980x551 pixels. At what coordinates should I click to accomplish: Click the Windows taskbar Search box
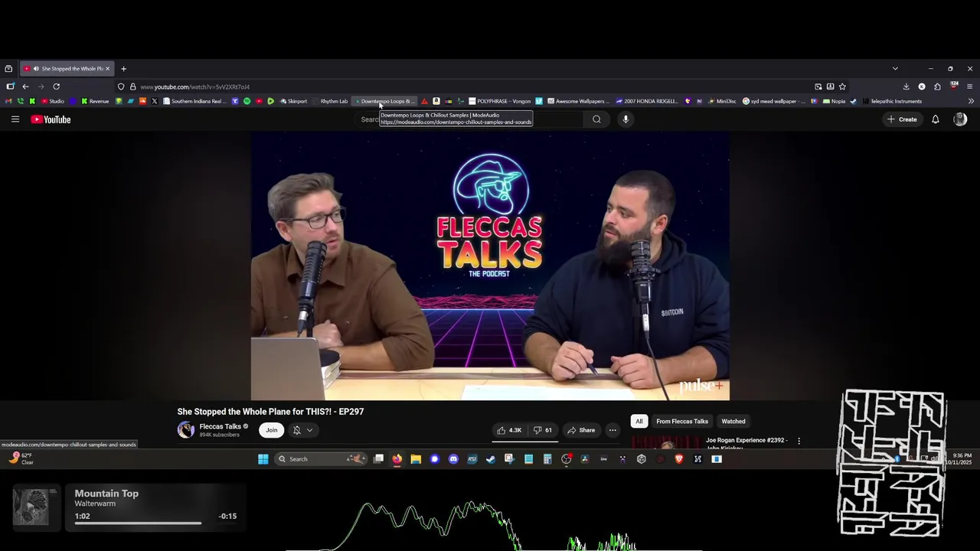320,459
